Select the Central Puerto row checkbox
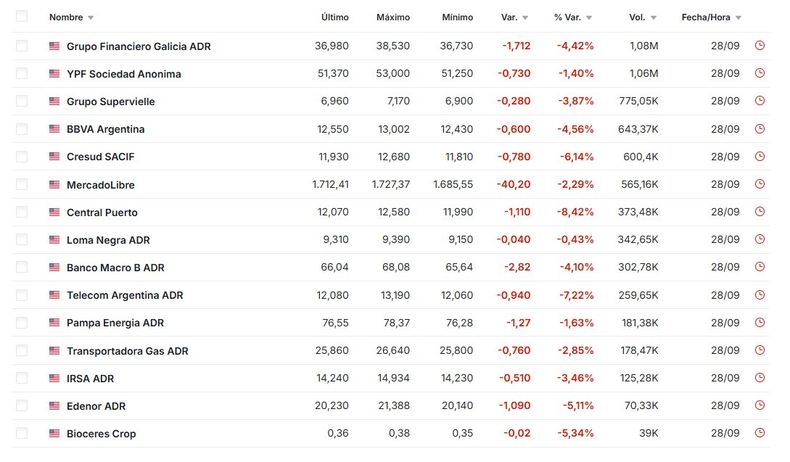This screenshot has width=790, height=462. [22, 212]
